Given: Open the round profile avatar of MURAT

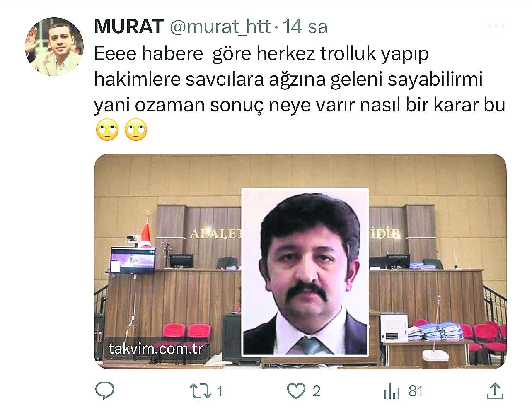Looking at the screenshot, I should (x=54, y=46).
